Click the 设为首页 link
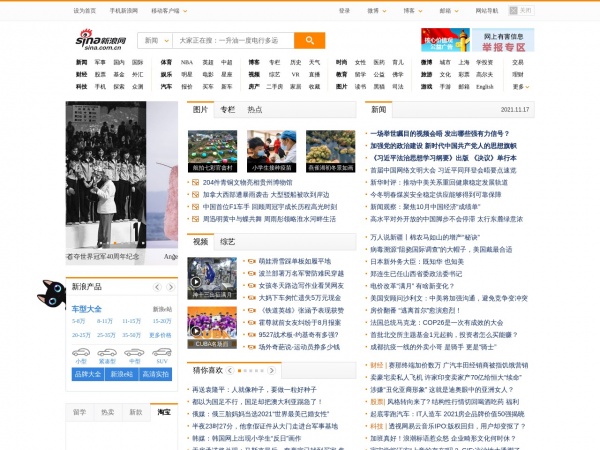This screenshot has width=600, height=450. click(85, 11)
